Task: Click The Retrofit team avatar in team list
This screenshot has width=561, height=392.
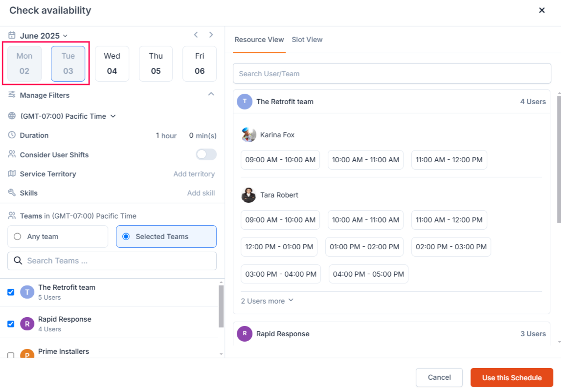Action: 27,292
